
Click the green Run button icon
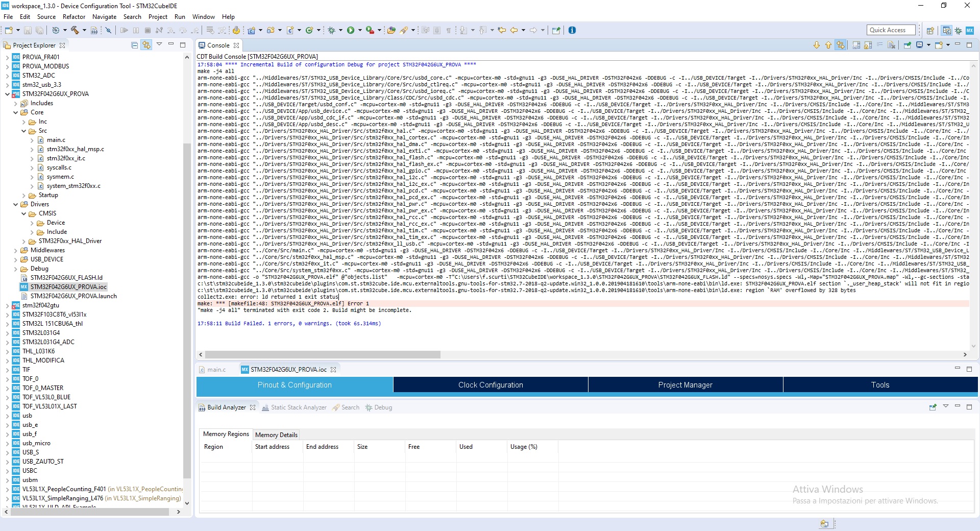[x=351, y=30]
